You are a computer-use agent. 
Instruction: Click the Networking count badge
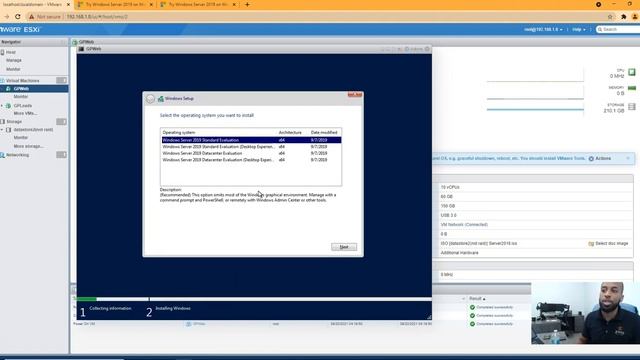(x=61, y=155)
